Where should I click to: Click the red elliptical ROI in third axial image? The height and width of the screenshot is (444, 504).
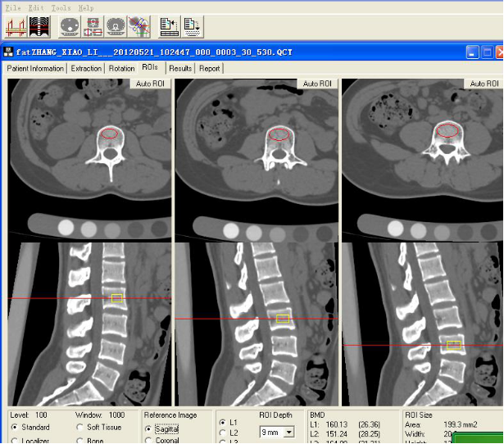pyautogui.click(x=447, y=130)
